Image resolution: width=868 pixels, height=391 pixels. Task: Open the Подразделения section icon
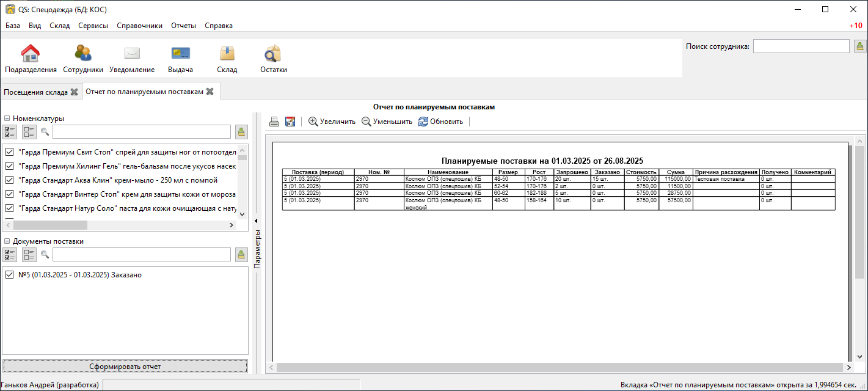31,54
